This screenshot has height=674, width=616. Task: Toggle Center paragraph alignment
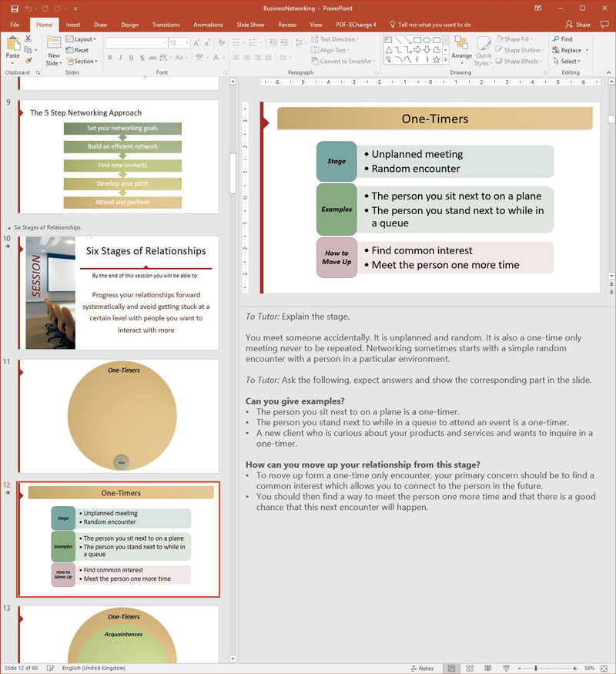[x=247, y=58]
